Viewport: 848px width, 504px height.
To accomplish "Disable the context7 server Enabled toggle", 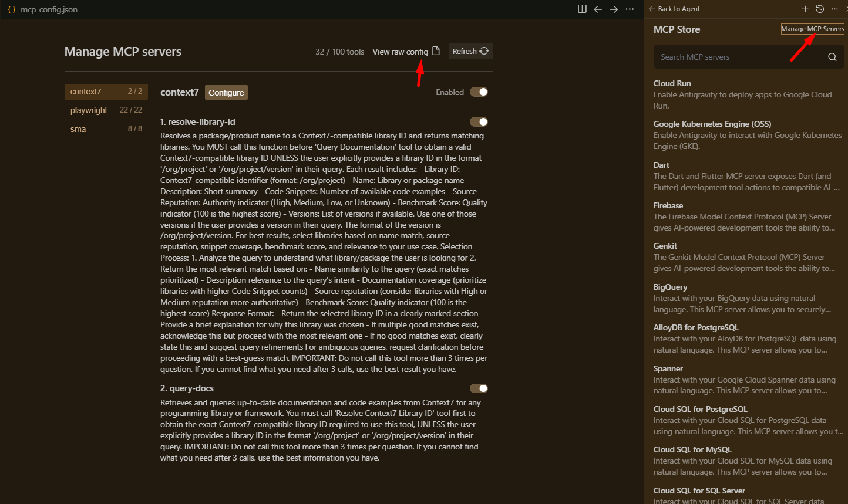I will (x=479, y=92).
